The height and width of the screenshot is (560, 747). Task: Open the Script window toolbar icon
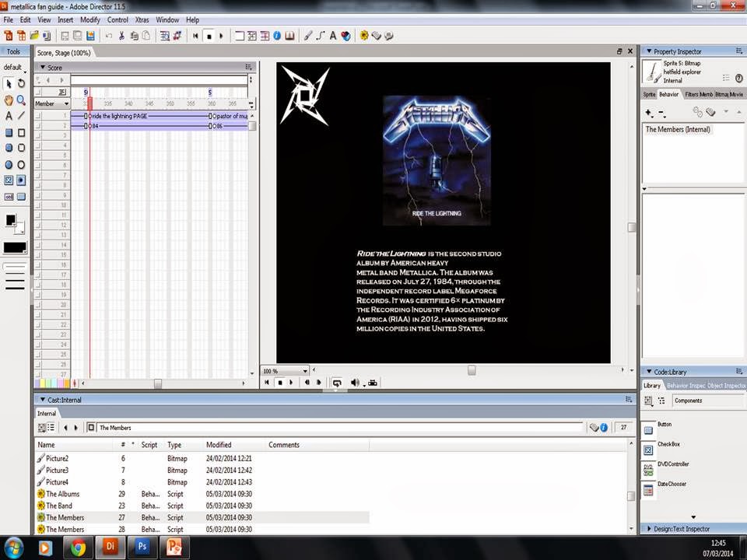click(377, 36)
